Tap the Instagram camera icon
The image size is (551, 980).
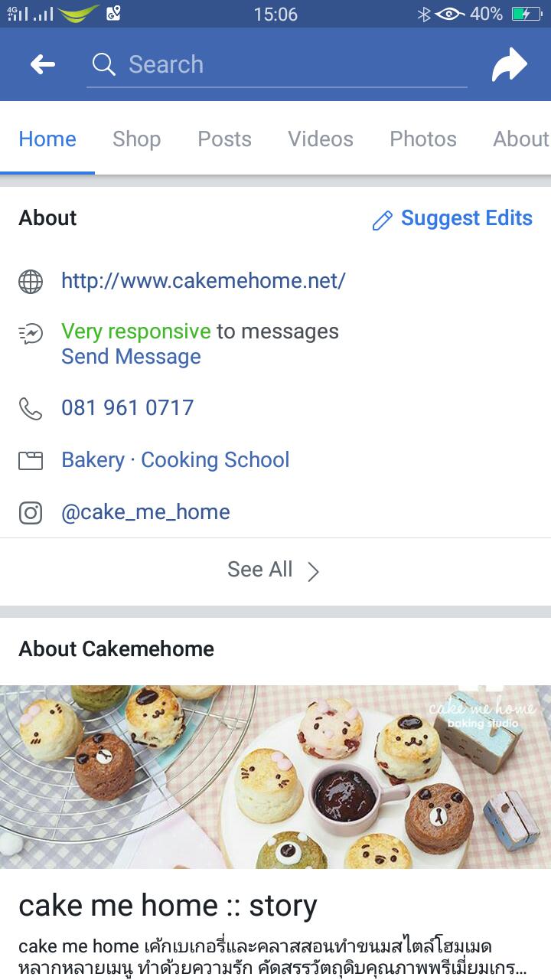(31, 512)
